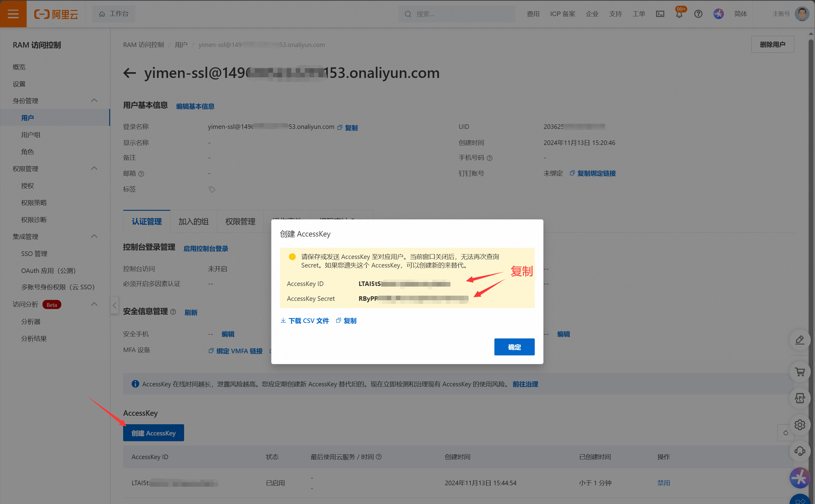Screen dimensions: 815x504
Task: Click the shopping cart floating icon
Action: click(800, 372)
